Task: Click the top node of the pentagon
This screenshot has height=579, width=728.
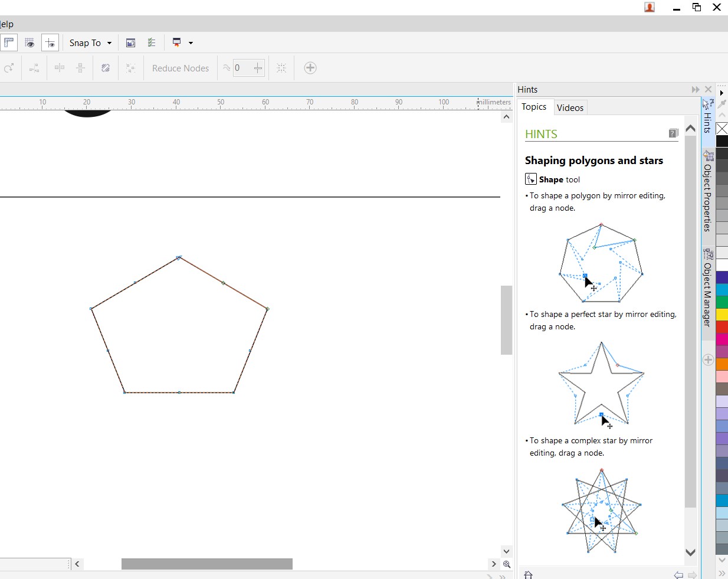Action: coord(179,257)
